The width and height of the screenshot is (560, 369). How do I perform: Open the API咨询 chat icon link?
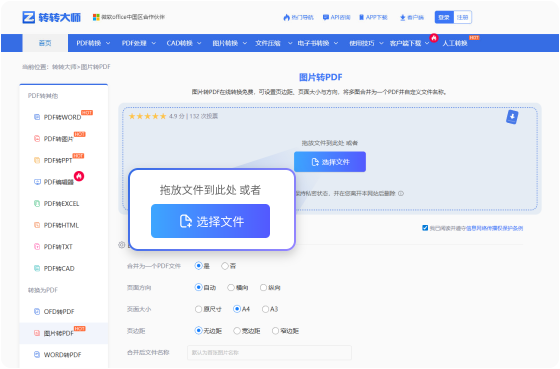pyautogui.click(x=326, y=17)
